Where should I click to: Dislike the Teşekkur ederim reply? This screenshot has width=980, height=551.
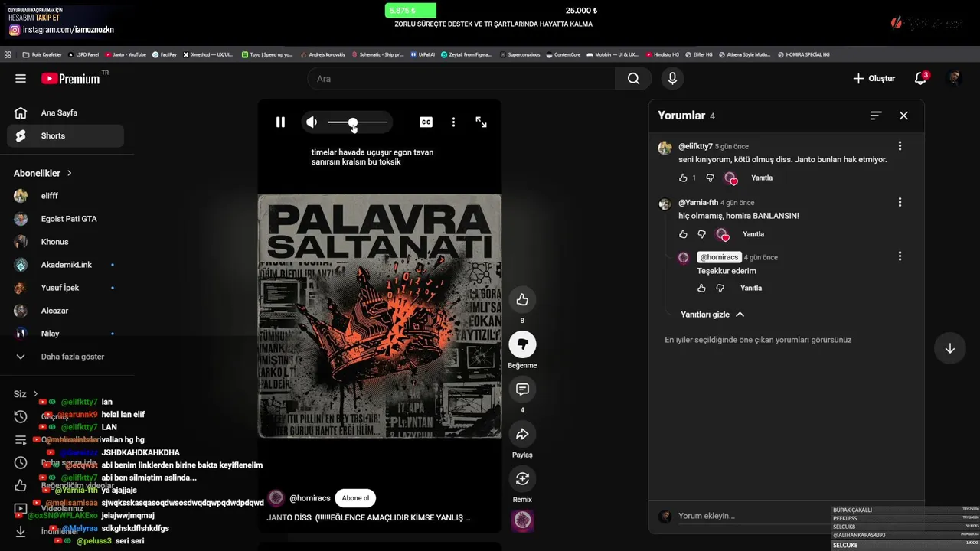coord(720,288)
